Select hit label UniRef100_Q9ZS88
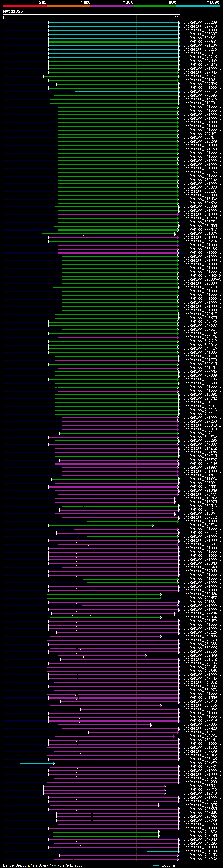Image resolution: width=223 pixels, height=868 pixels. click(200, 383)
